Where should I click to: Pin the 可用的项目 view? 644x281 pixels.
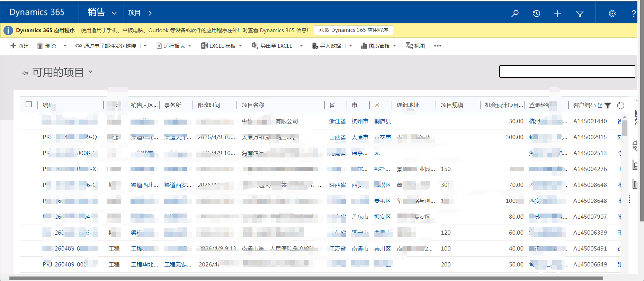tap(25, 73)
